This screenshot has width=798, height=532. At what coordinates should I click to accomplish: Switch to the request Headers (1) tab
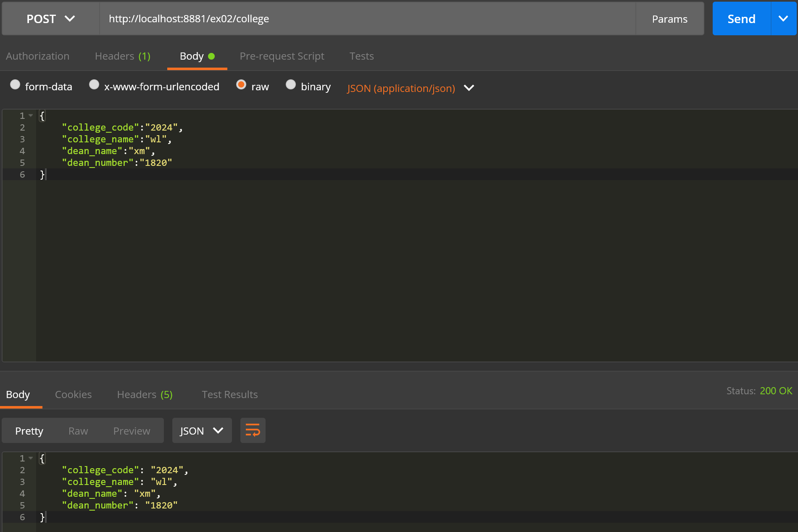coord(123,56)
